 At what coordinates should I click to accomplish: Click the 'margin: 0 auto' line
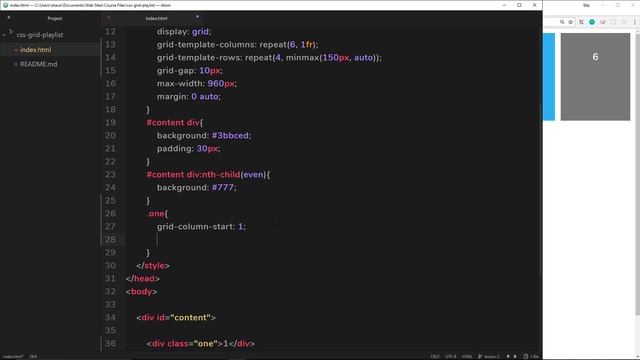point(189,97)
